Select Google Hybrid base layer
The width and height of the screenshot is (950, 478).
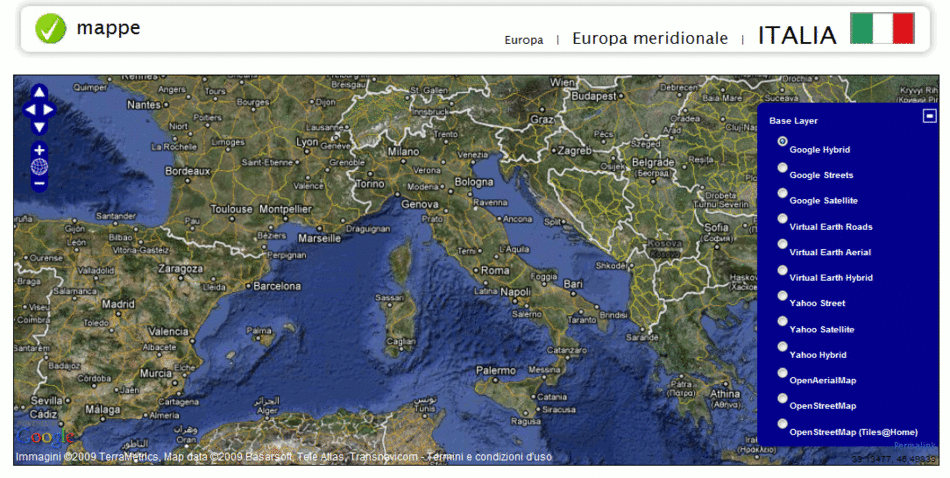coord(783,141)
